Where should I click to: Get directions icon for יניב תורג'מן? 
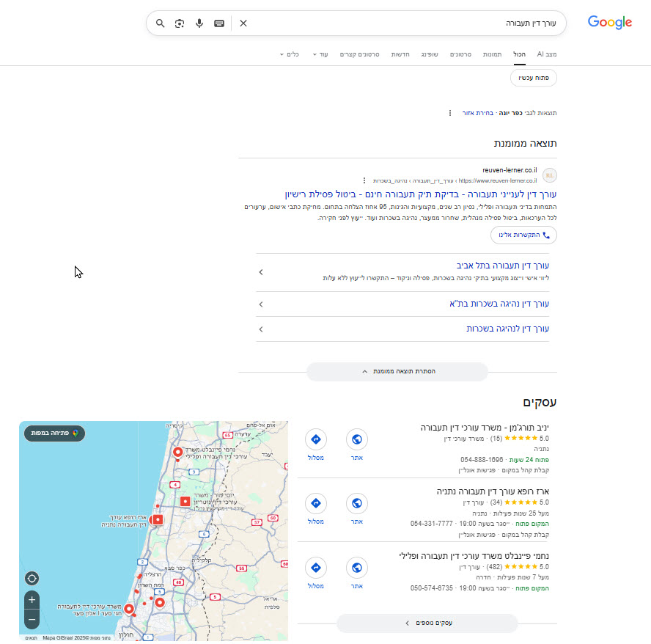point(315,439)
